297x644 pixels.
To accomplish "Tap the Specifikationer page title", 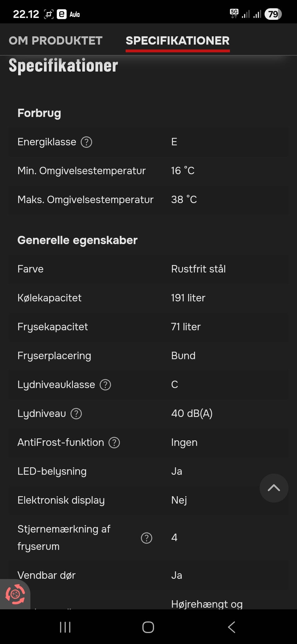I will click(63, 66).
